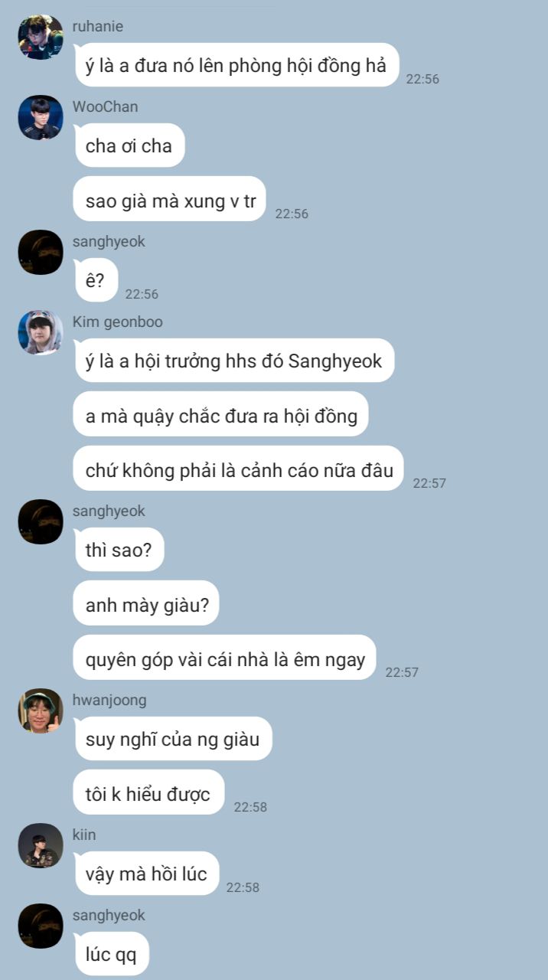Open kiin's avatar photo
Screen dimensions: 548x980
tap(41, 845)
